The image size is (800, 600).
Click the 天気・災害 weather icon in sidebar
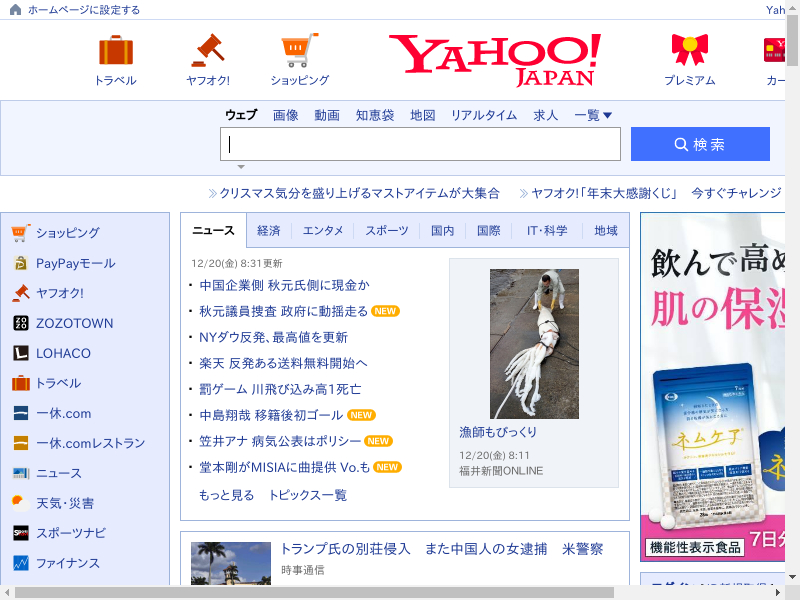20,503
